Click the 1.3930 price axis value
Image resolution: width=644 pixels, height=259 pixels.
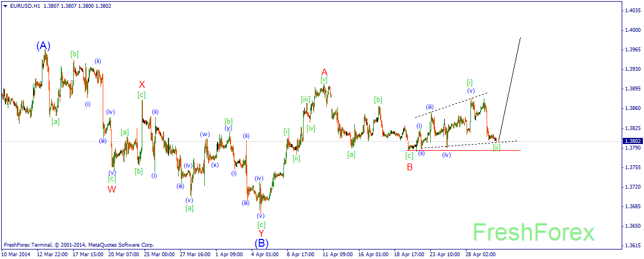[x=632, y=69]
